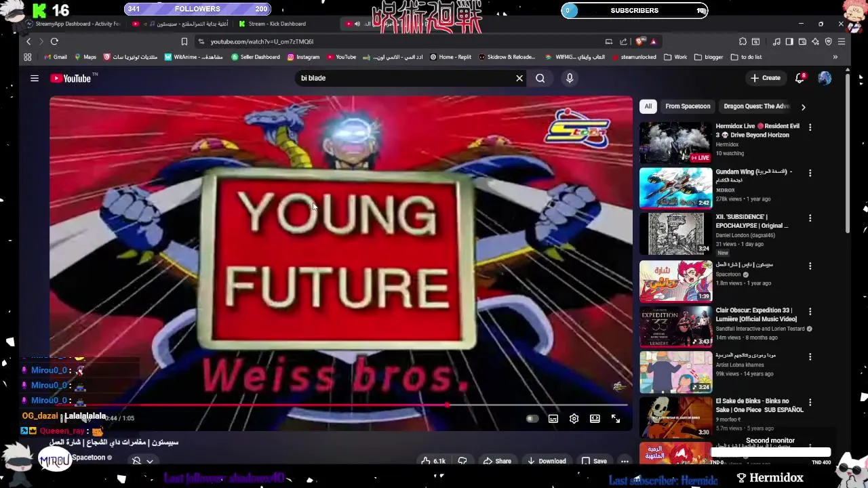Open options menu for El Sake de Binks
This screenshot has width=868, height=488.
point(810,402)
